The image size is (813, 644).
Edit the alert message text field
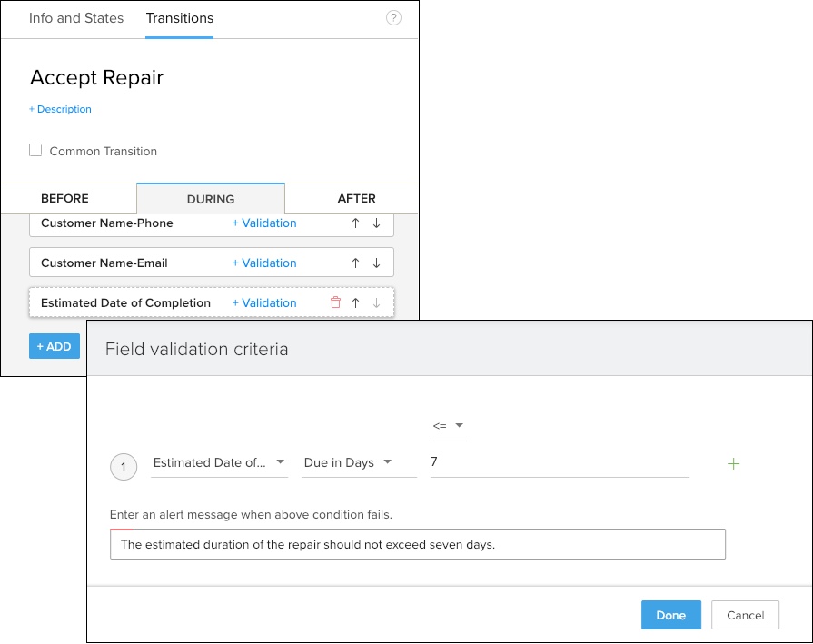click(417, 545)
